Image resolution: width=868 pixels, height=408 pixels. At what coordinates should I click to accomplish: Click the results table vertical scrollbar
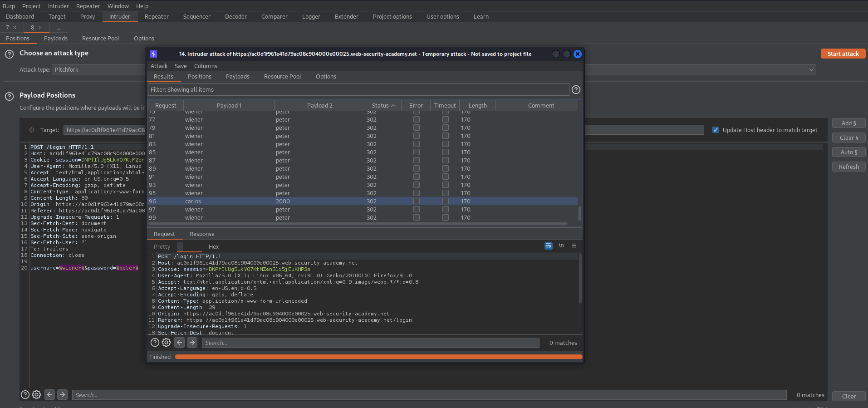pyautogui.click(x=579, y=213)
